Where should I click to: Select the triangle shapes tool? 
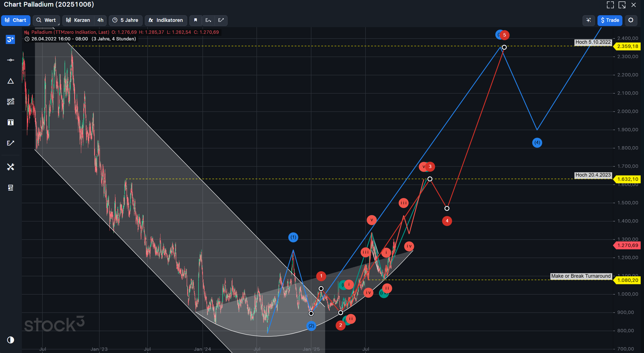coord(11,81)
